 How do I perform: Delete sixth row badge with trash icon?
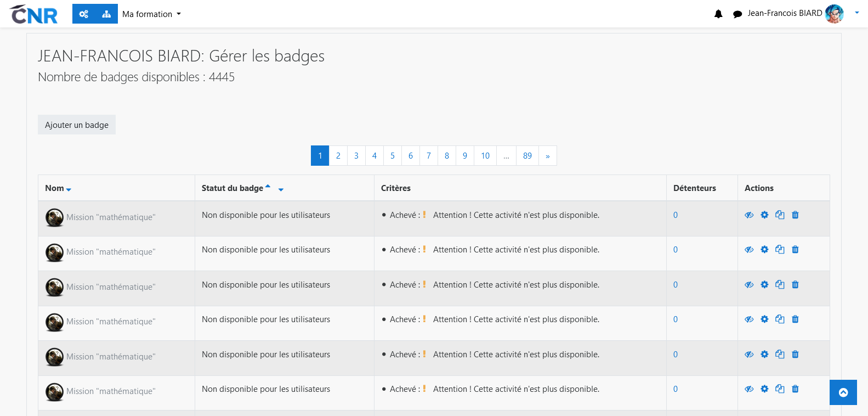(x=795, y=389)
